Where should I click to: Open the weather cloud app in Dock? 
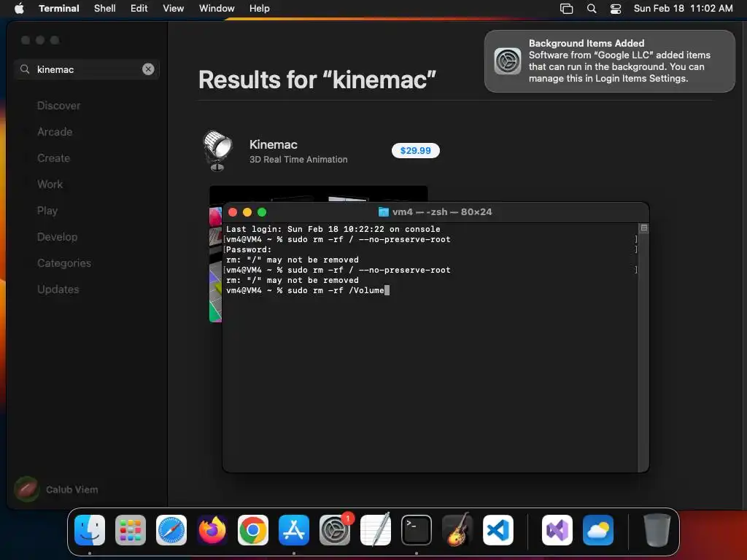[x=598, y=530]
